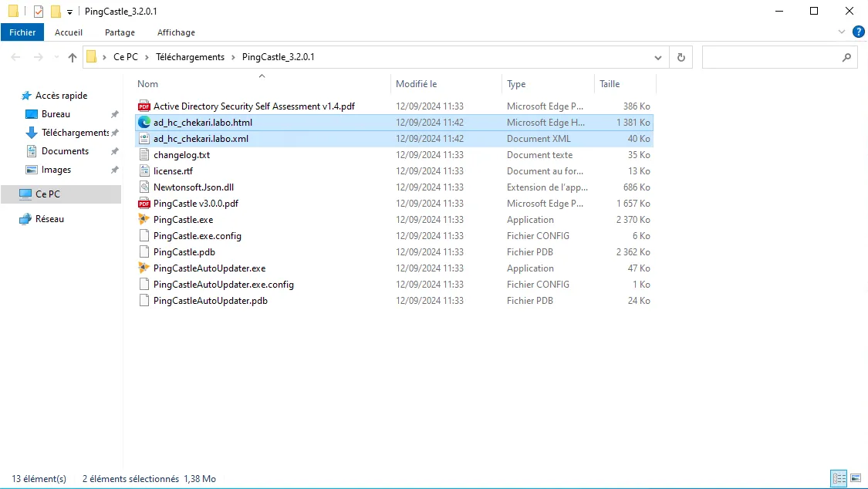
Task: Click the PingCastle v3.0.0.pdf icon
Action: (144, 204)
